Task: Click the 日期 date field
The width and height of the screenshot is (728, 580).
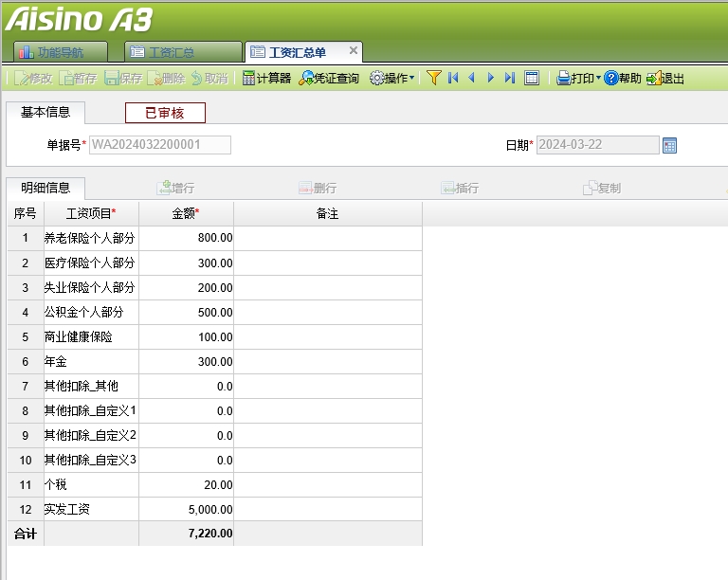Action: [x=598, y=145]
